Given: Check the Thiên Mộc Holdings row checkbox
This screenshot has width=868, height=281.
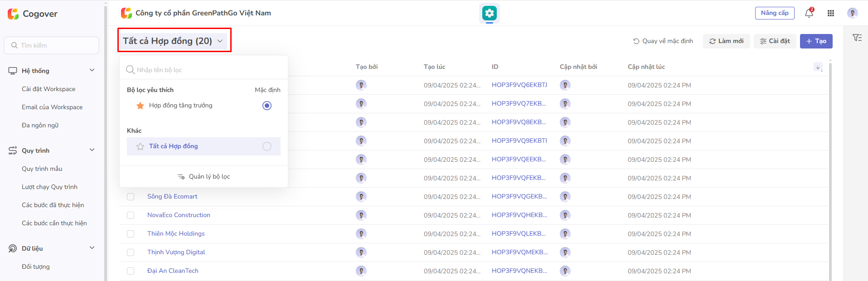Looking at the screenshot, I should [x=131, y=234].
